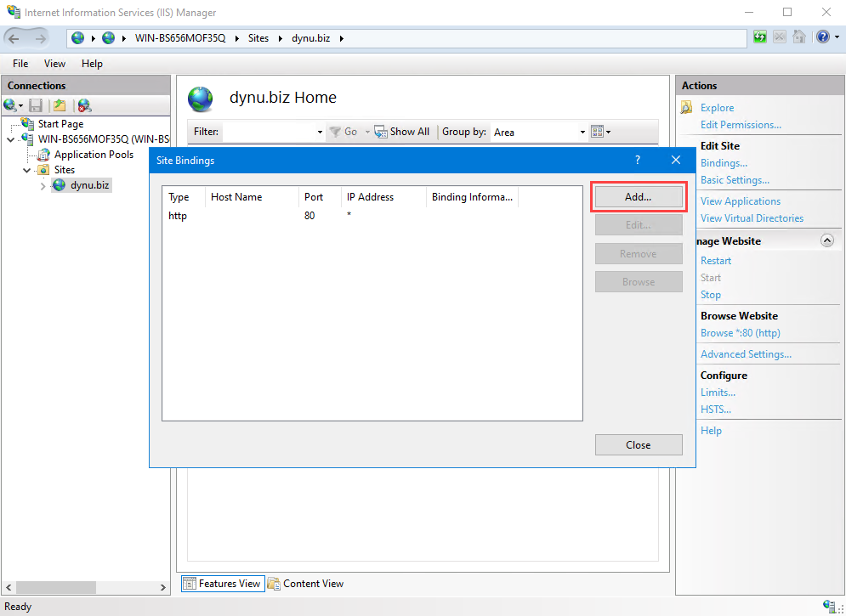The width and height of the screenshot is (846, 616).
Task: Click the HSTS... link
Action: (715, 410)
